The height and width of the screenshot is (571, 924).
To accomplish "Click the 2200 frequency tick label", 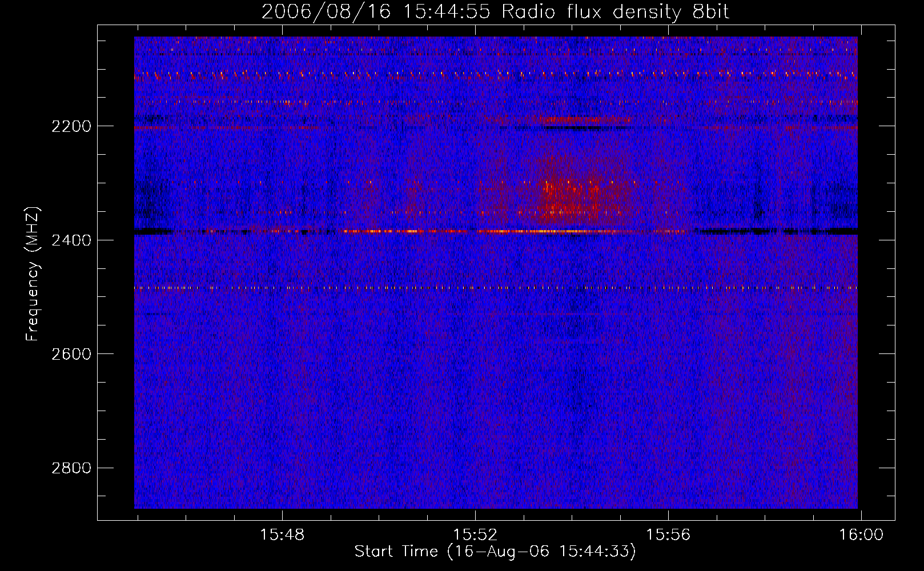I will pyautogui.click(x=71, y=126).
